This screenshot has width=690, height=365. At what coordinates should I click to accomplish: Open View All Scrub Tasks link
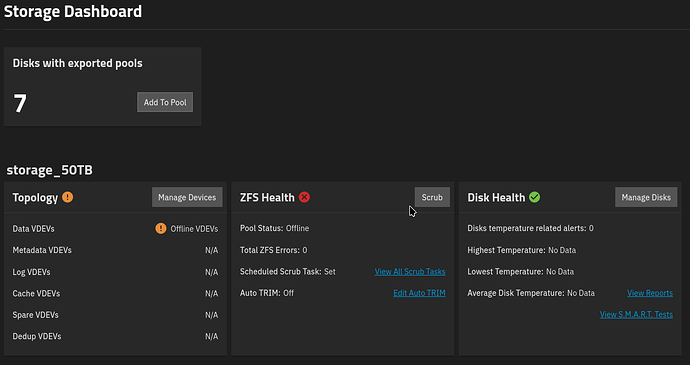[410, 272]
